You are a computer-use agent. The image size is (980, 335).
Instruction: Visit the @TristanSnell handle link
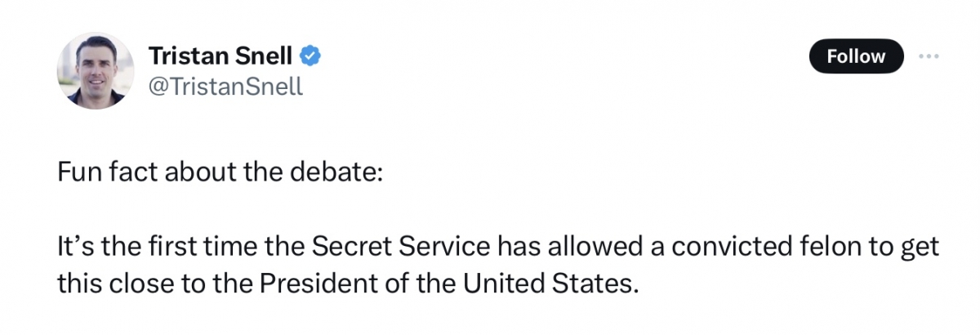pyautogui.click(x=225, y=86)
